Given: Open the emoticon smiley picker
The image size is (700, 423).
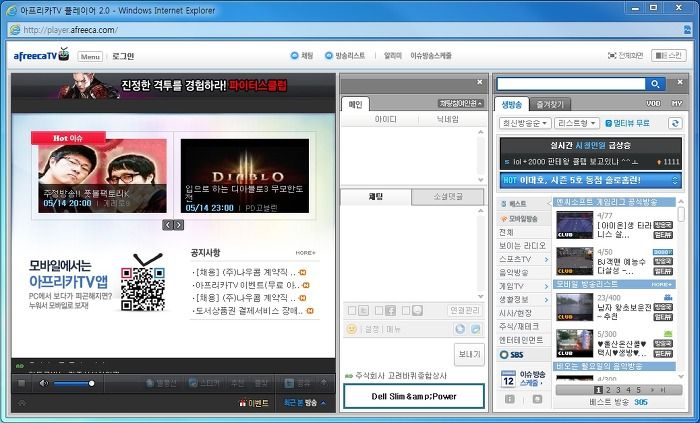Looking at the screenshot, I should click(351, 329).
